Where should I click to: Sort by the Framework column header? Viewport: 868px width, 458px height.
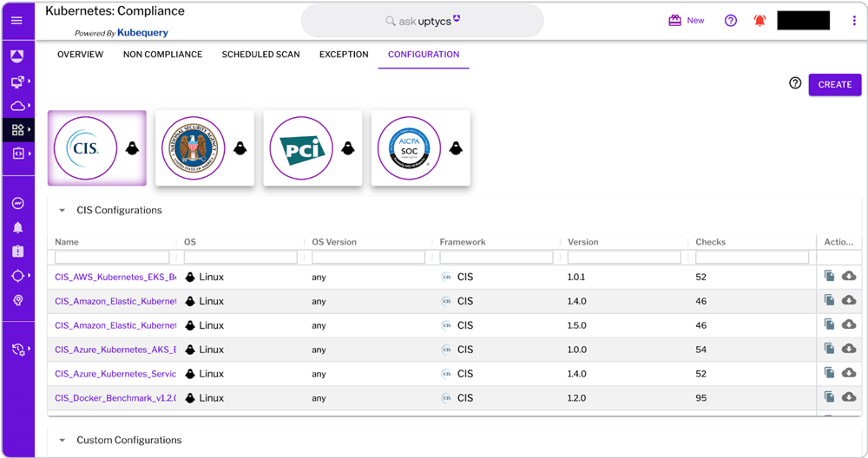[x=463, y=242]
